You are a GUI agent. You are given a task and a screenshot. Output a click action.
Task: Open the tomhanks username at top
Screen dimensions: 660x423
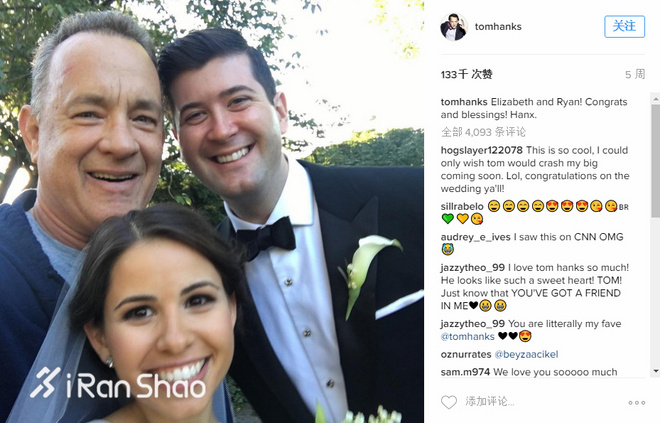coord(498,27)
